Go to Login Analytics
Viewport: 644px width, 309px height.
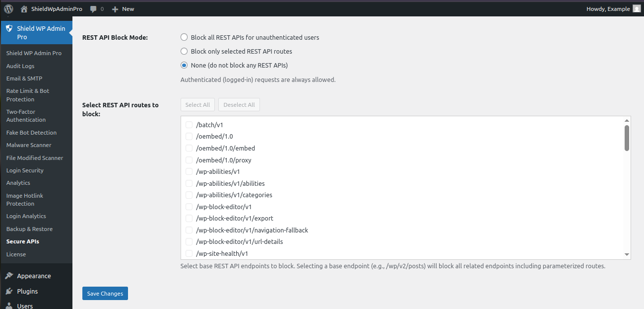click(x=26, y=216)
